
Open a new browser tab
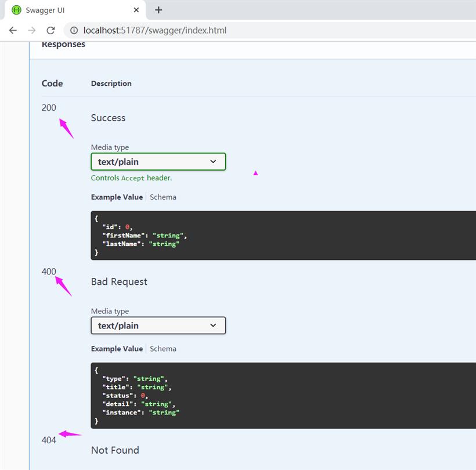pos(158,10)
